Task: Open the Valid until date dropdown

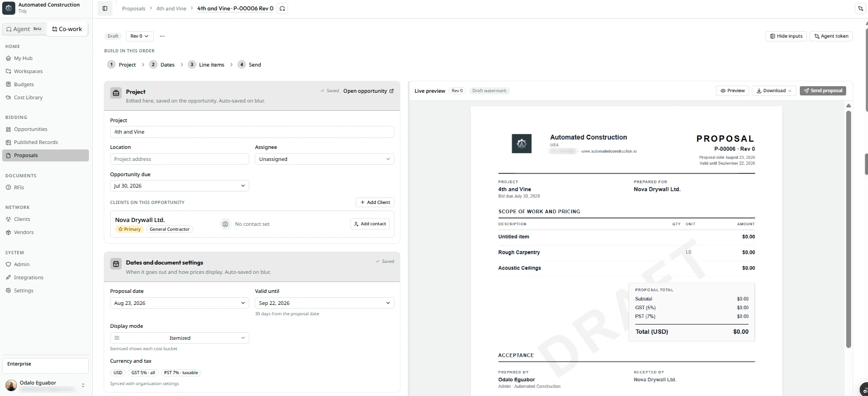Action: 325,303
